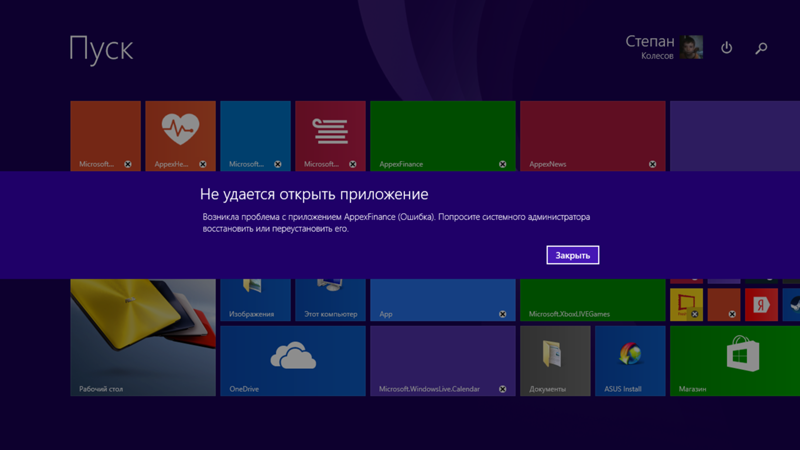Open the power options icon
Image resolution: width=800 pixels, height=450 pixels.
[x=726, y=47]
